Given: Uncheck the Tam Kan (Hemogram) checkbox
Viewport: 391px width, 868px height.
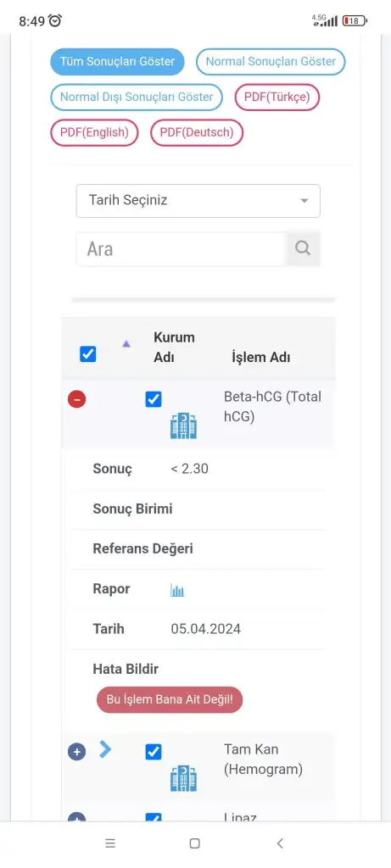Looking at the screenshot, I should [154, 752].
